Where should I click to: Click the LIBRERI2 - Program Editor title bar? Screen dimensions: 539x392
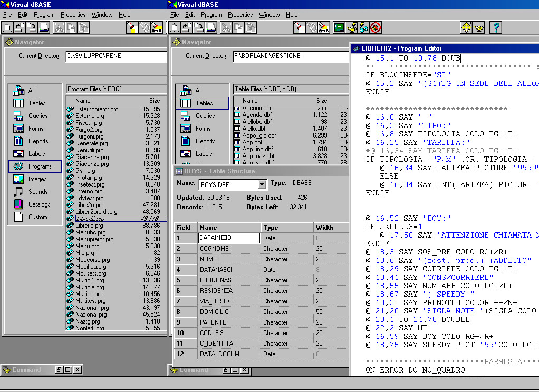pyautogui.click(x=445, y=48)
